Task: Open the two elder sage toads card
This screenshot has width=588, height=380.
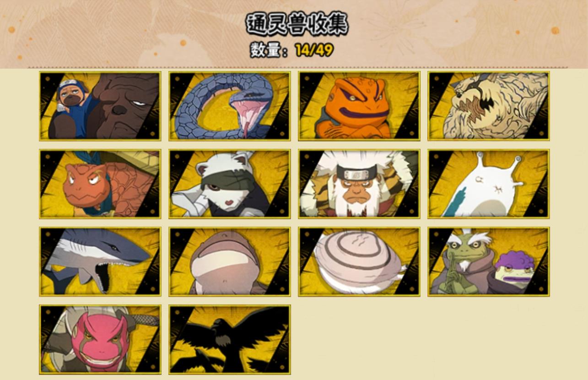Action: [x=488, y=262]
